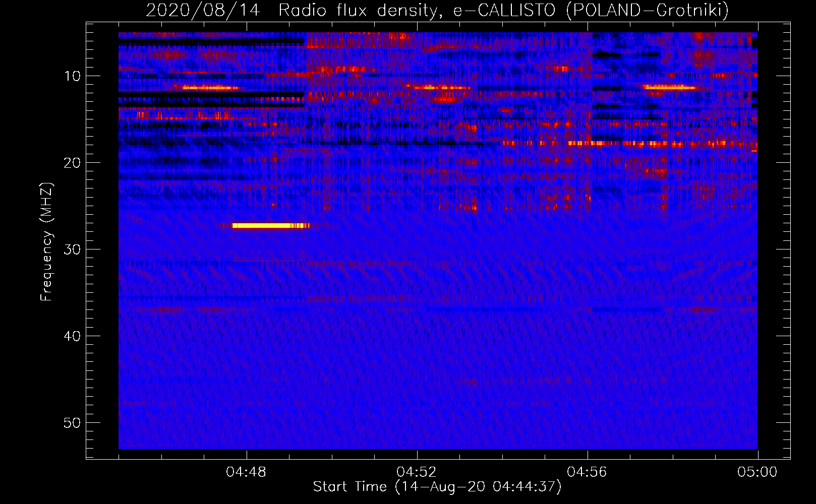Click the 04:48 time tick label
816x504 pixels.
pos(247,472)
